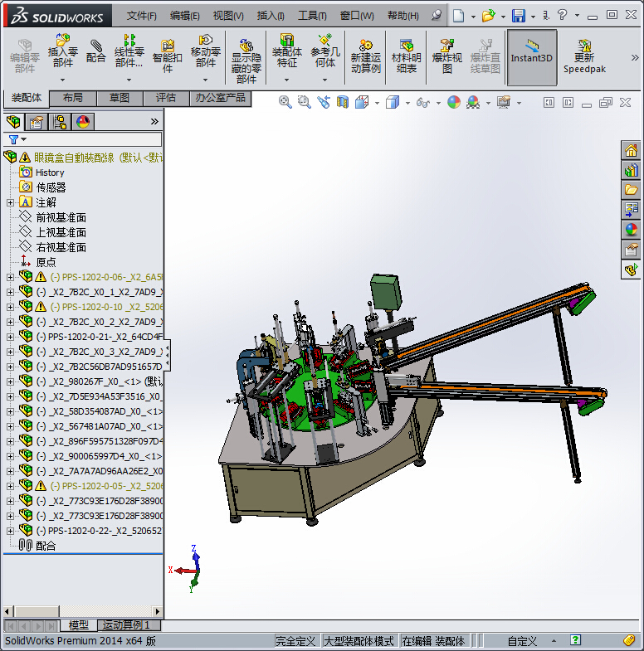
Task: Open the 编辑(E) menu
Action: (185, 16)
